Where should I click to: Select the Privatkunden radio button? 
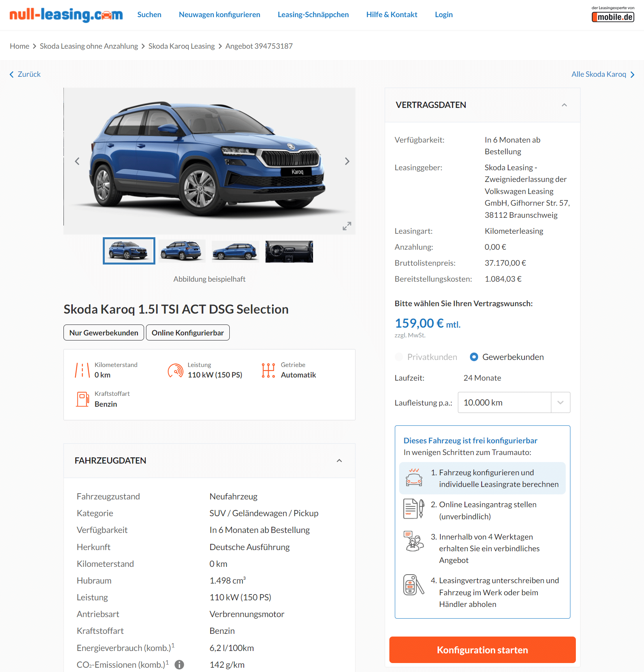click(x=399, y=357)
